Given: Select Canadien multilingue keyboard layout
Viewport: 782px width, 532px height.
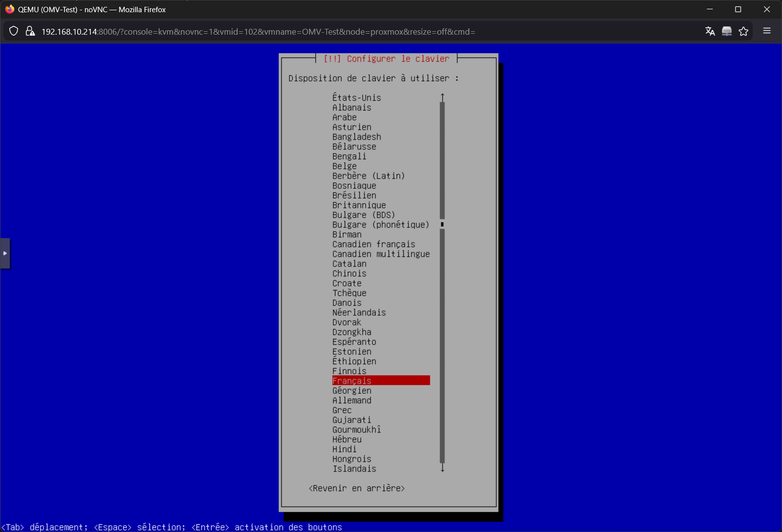Looking at the screenshot, I should (x=381, y=254).
